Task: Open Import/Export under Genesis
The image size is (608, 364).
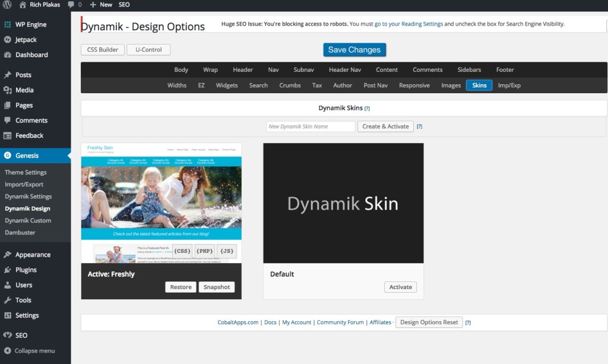Action: [x=24, y=185]
